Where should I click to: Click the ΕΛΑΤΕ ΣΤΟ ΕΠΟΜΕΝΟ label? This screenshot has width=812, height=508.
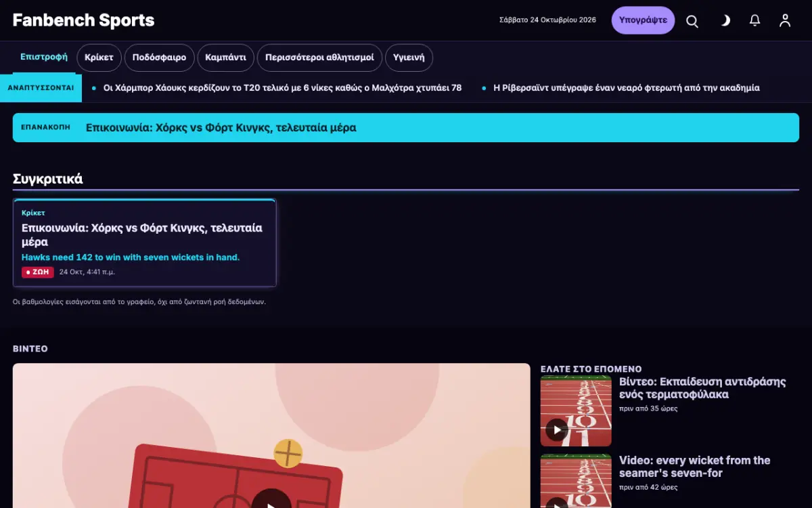pos(591,369)
